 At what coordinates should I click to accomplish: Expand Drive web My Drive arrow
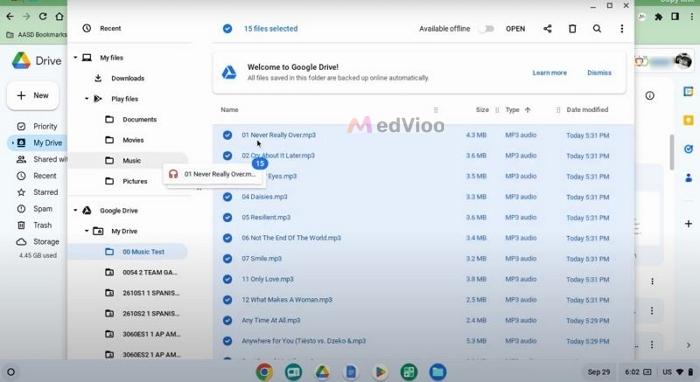[12, 143]
